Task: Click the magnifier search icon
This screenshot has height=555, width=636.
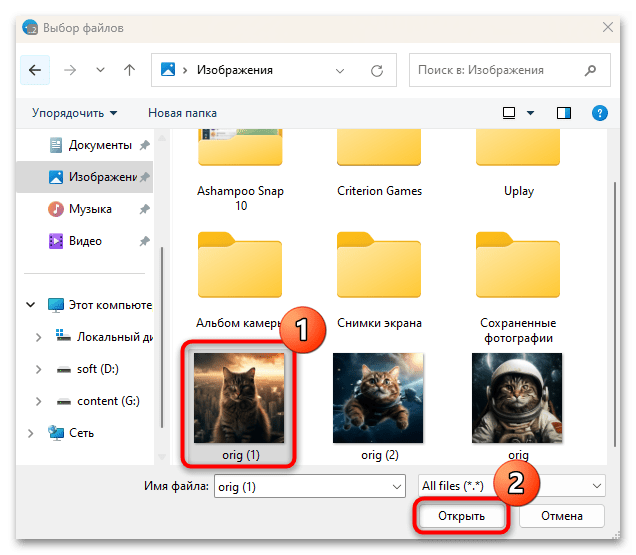Action: pyautogui.click(x=590, y=71)
